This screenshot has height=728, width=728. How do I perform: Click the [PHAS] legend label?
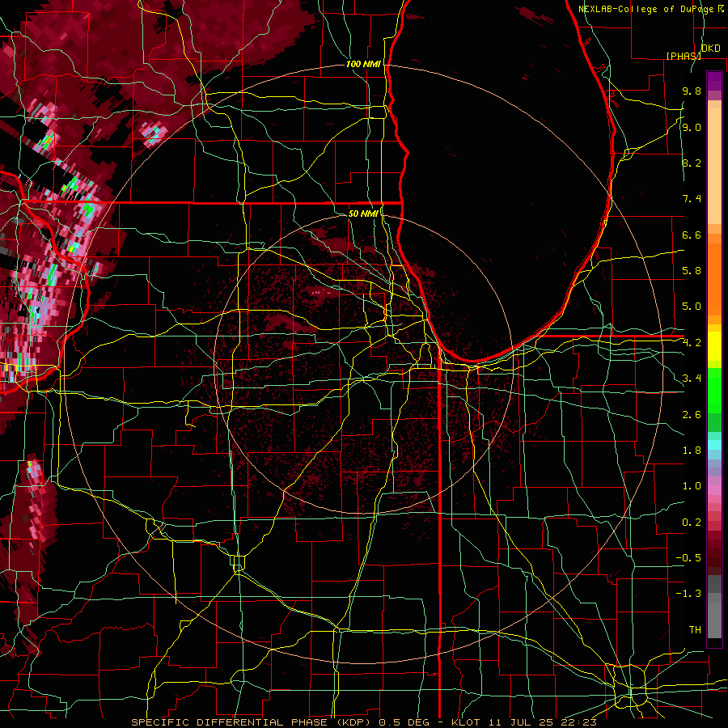[683, 56]
